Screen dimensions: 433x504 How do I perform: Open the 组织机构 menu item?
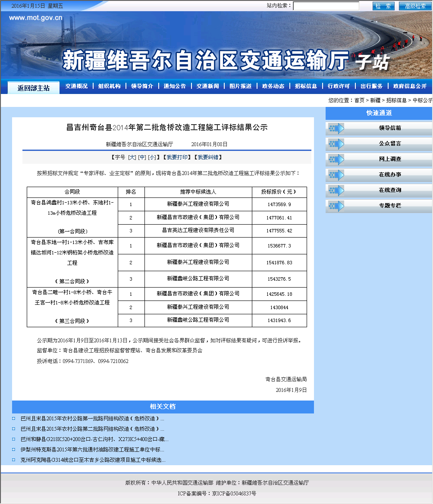(x=109, y=86)
